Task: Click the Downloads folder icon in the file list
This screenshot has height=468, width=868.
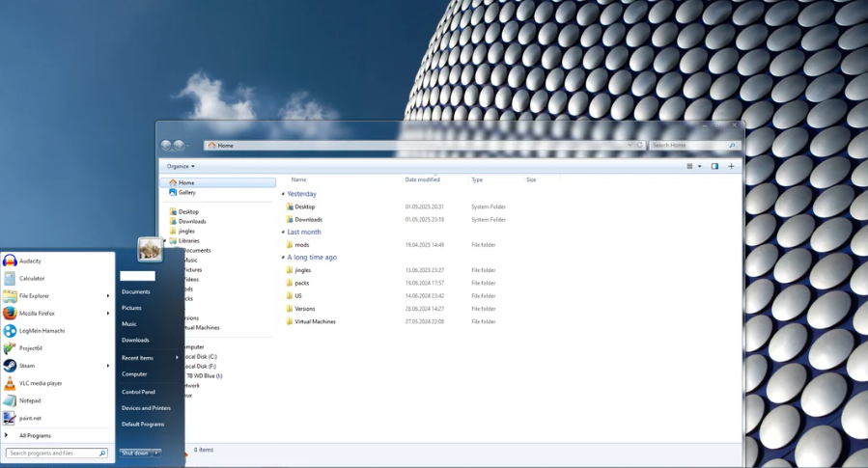Action: 290,220
